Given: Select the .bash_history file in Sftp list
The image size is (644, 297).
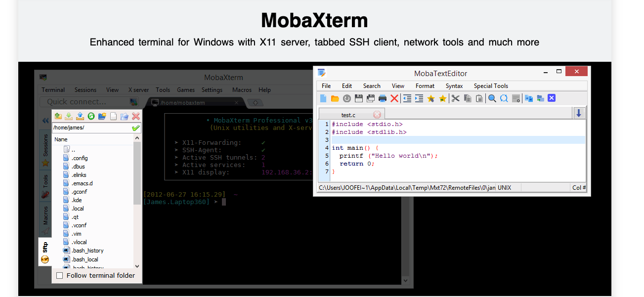Looking at the screenshot, I should [x=83, y=251].
